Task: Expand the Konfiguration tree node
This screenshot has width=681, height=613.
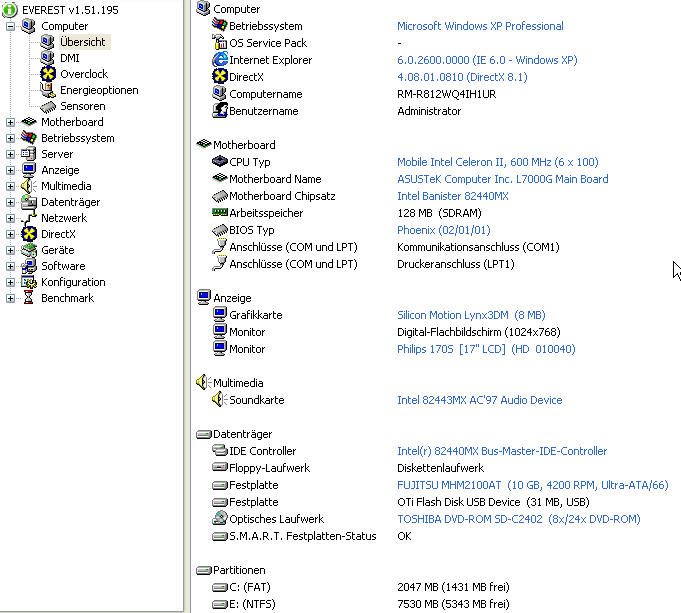Action: click(10, 282)
